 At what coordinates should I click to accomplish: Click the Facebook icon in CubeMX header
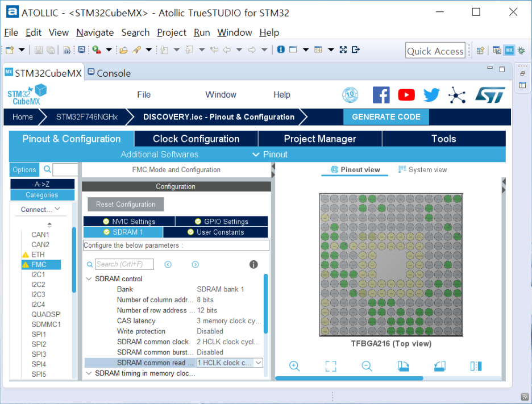(381, 95)
